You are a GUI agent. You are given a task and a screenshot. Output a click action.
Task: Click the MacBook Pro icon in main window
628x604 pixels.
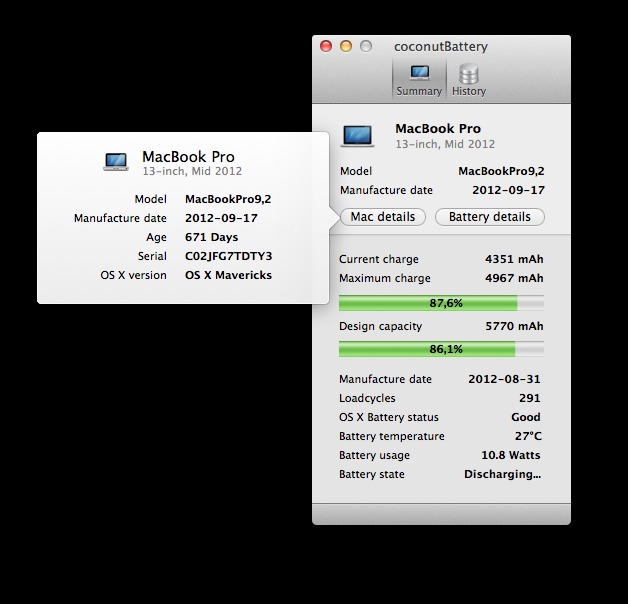click(x=357, y=136)
